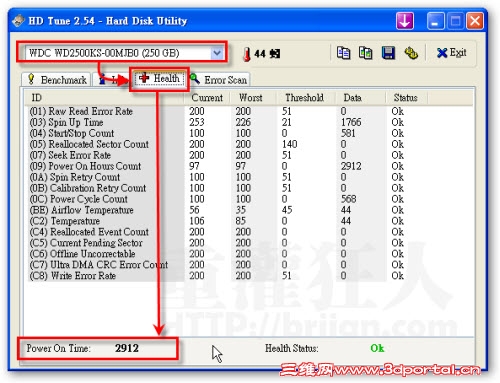
Task: Click the HD Tune title bar app icon
Action: tap(18, 21)
